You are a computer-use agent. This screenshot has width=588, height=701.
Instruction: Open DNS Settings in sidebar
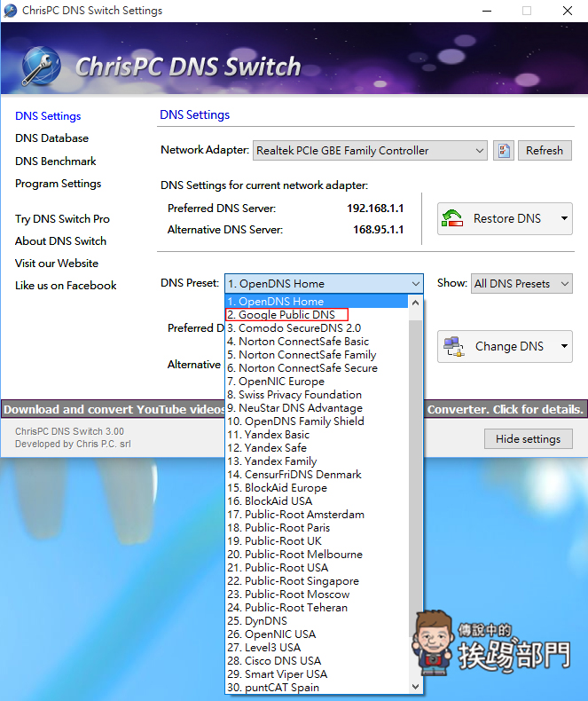point(48,116)
